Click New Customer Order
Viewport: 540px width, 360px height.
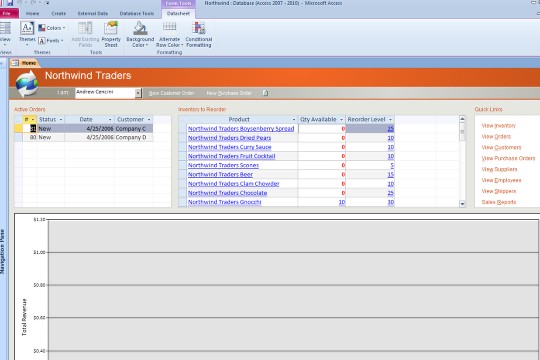click(172, 93)
